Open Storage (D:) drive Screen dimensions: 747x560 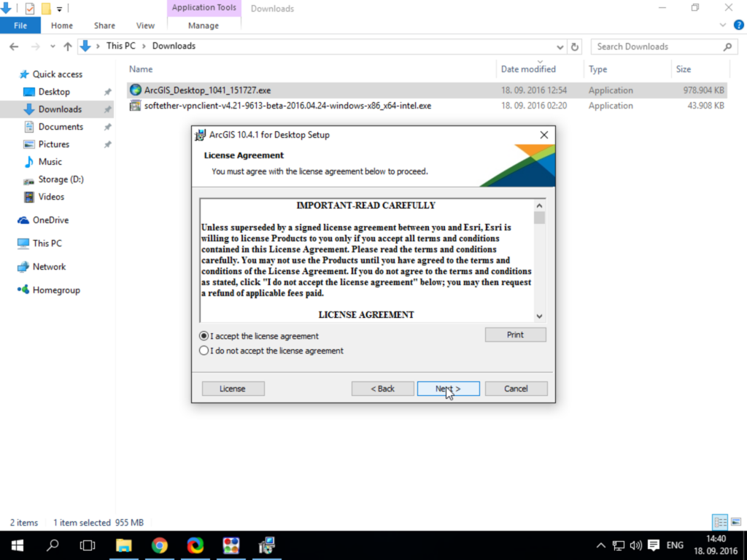(x=61, y=179)
